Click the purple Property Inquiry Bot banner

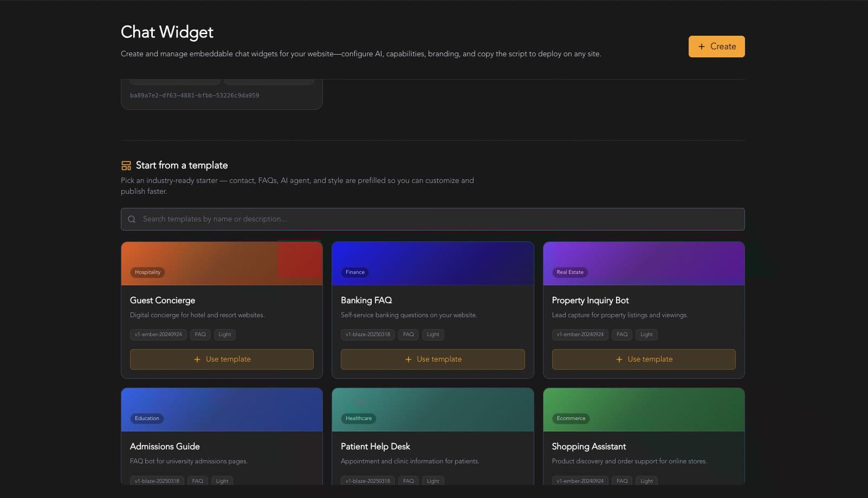click(644, 264)
